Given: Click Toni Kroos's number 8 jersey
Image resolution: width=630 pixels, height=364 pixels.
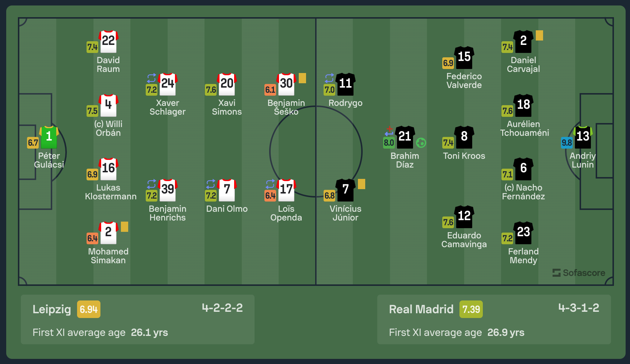Looking at the screenshot, I should 464,137.
